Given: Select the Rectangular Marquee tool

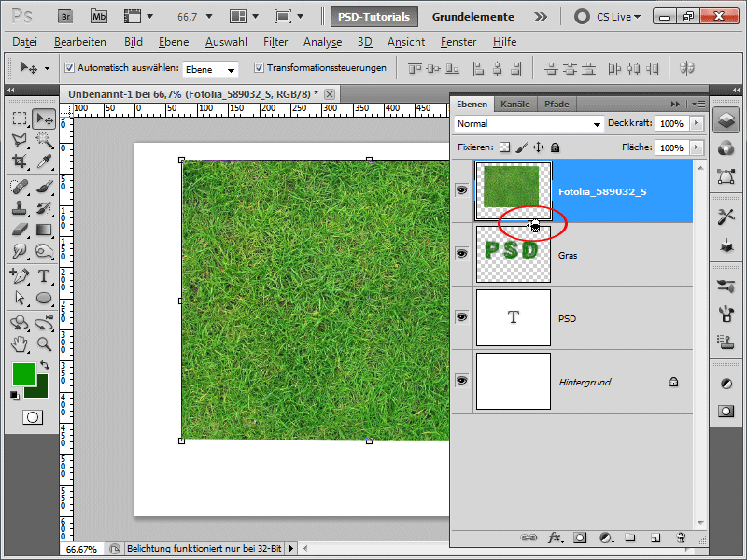Looking at the screenshot, I should [19, 119].
